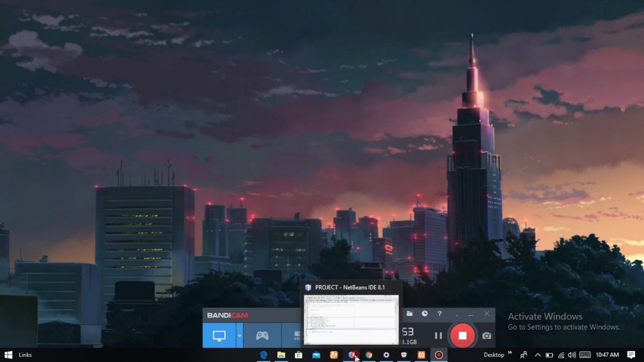Open Microsoft Edge from taskbar
644x362 pixels.
click(x=263, y=355)
